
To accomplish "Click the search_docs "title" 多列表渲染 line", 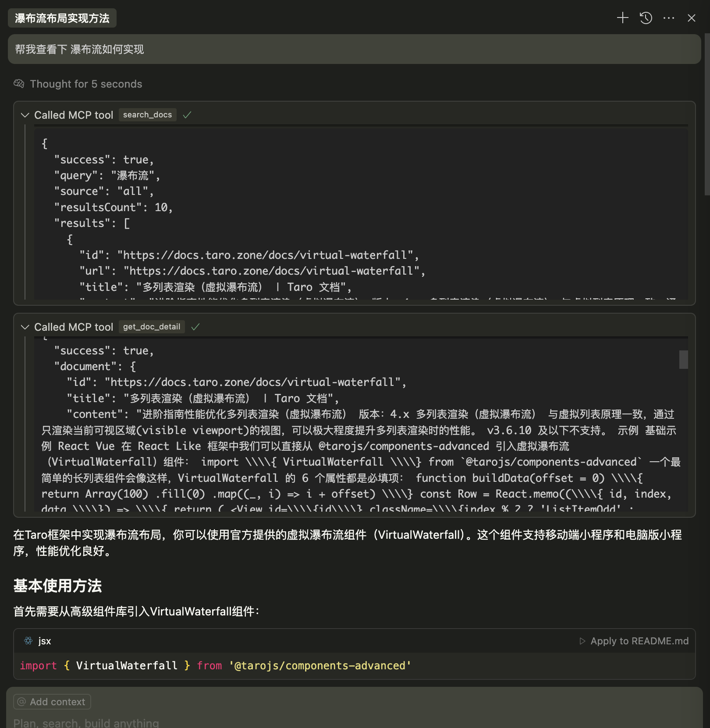I will click(x=216, y=287).
